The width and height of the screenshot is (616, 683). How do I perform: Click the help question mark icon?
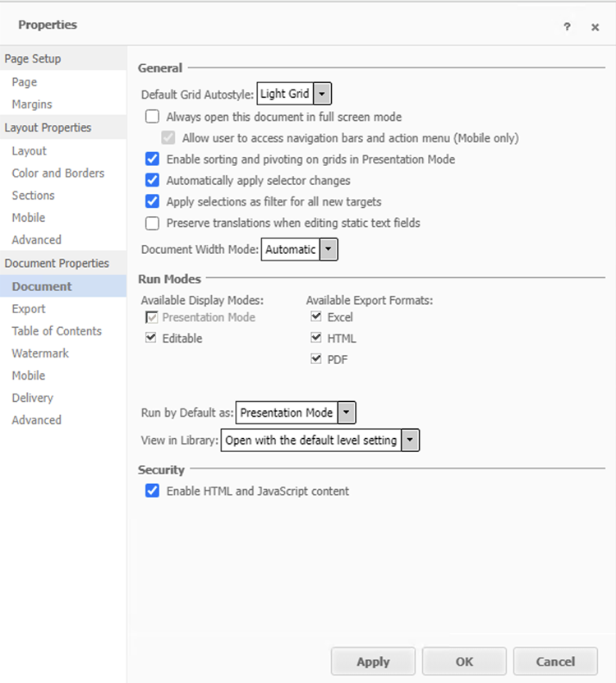pos(567,27)
